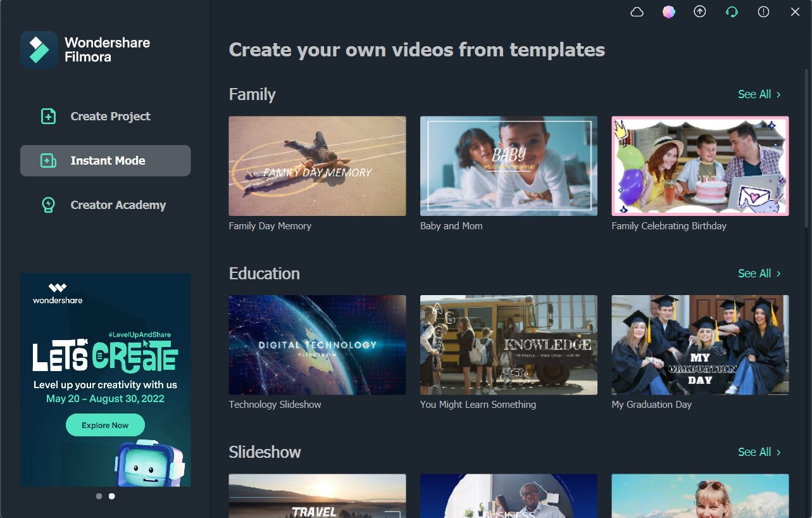Screen dimensions: 812x518
Task: Select Create Project in the sidebar
Action: pyautogui.click(x=105, y=117)
